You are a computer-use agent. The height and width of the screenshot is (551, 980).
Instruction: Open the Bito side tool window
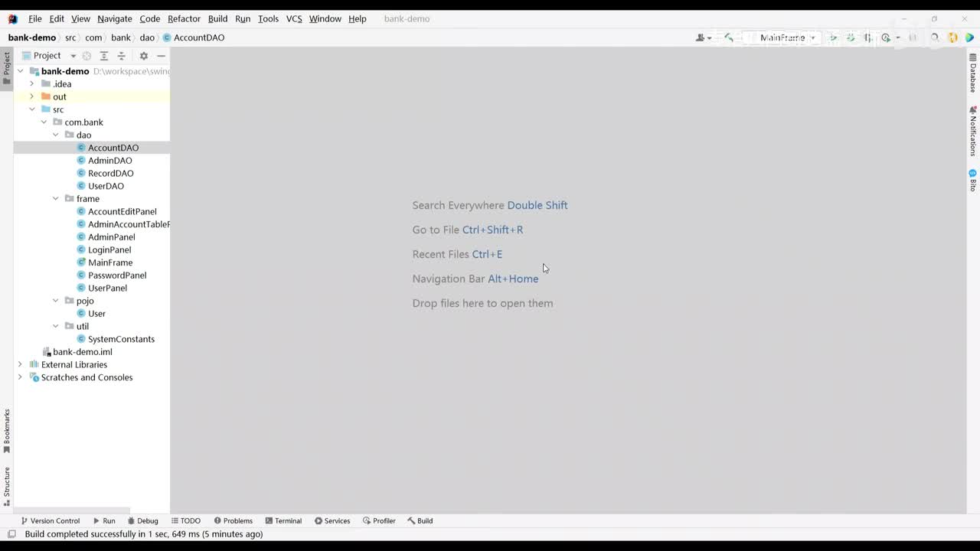(973, 180)
